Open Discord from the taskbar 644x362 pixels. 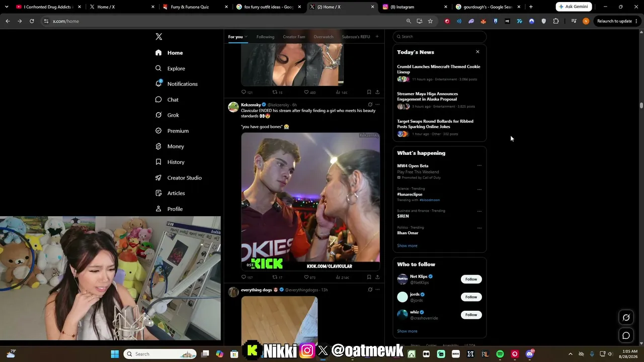[x=529, y=354]
